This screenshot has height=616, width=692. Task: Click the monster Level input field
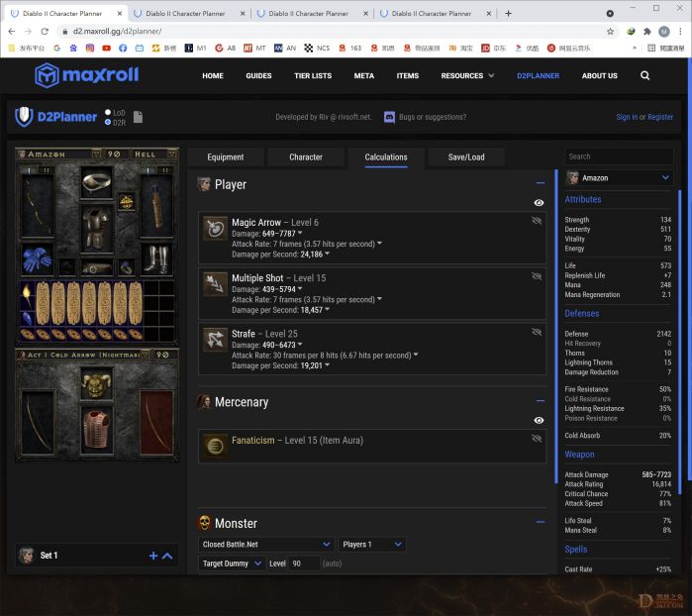click(304, 564)
